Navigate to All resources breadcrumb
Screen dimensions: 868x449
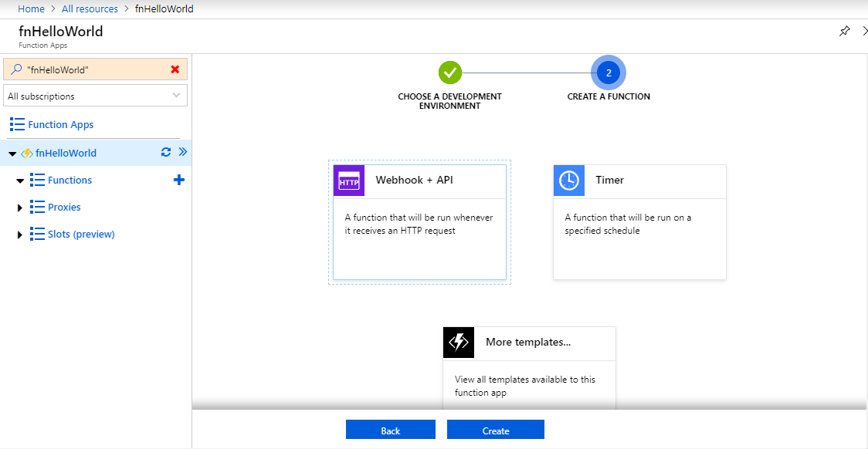(90, 8)
